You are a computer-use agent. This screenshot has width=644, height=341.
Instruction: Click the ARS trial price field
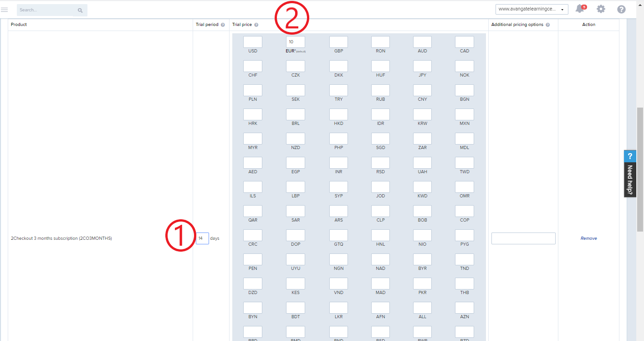pyautogui.click(x=338, y=211)
